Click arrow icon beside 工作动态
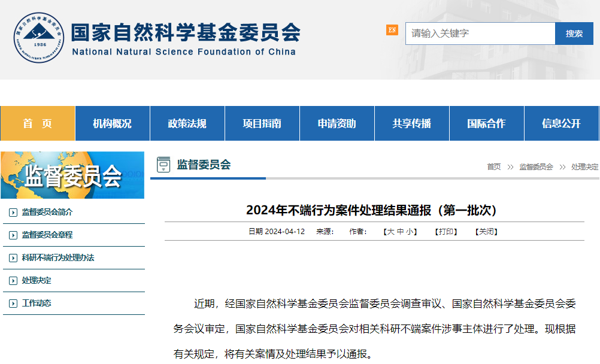Image resolution: width=600 pixels, height=364 pixels. coord(13,304)
